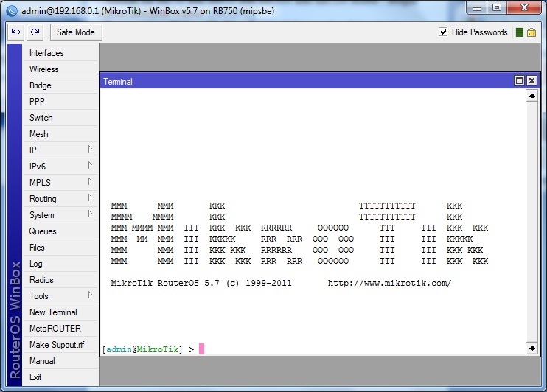
Task: Open the Radius menu item
Action: coord(60,280)
